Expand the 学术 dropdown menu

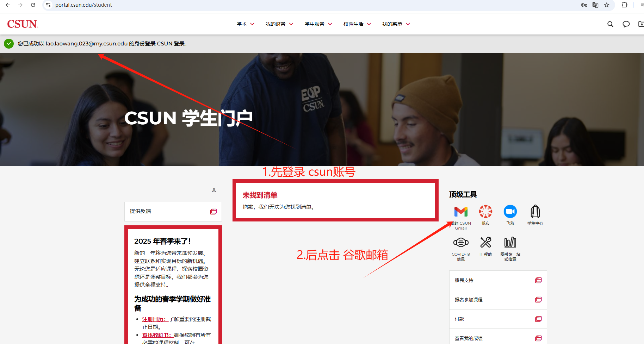coord(246,24)
